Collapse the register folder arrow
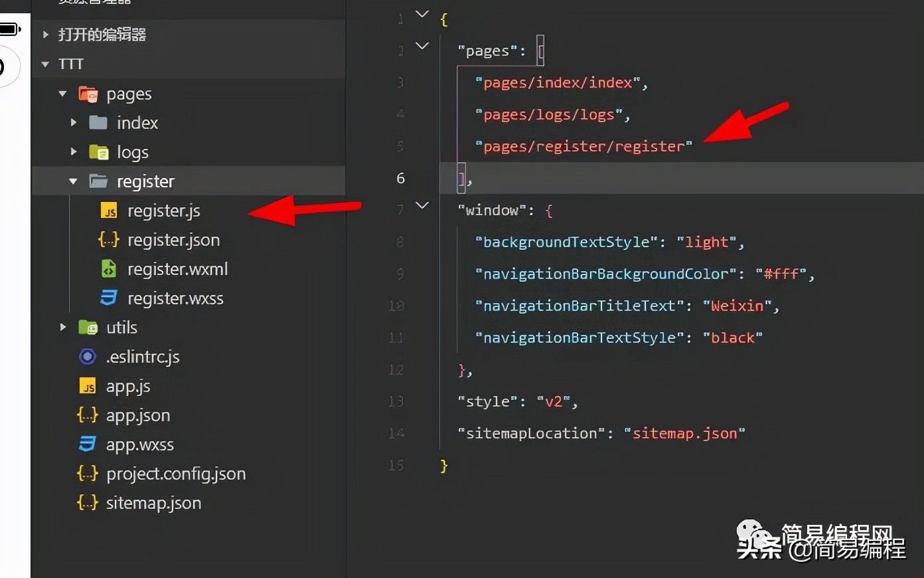This screenshot has width=924, height=578. pos(73,181)
